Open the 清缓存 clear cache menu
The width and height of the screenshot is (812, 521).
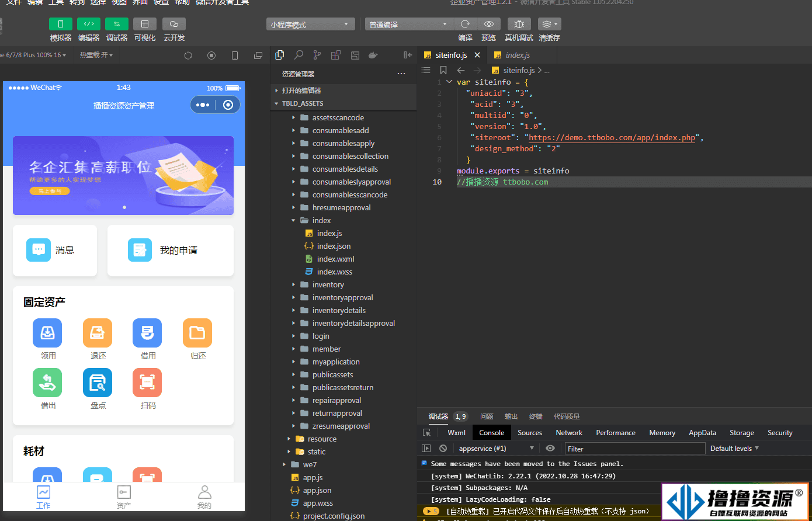pos(549,24)
